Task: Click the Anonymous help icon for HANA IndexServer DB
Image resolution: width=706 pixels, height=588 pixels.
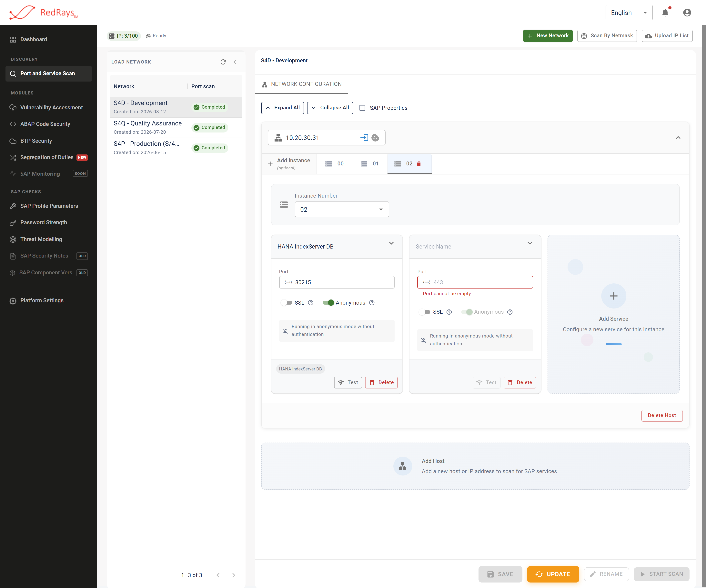Action: 372,303
